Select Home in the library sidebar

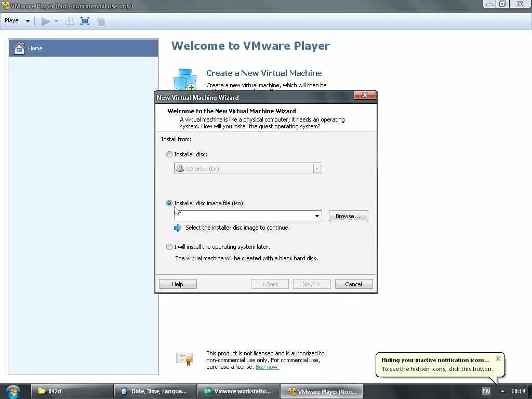[x=84, y=48]
